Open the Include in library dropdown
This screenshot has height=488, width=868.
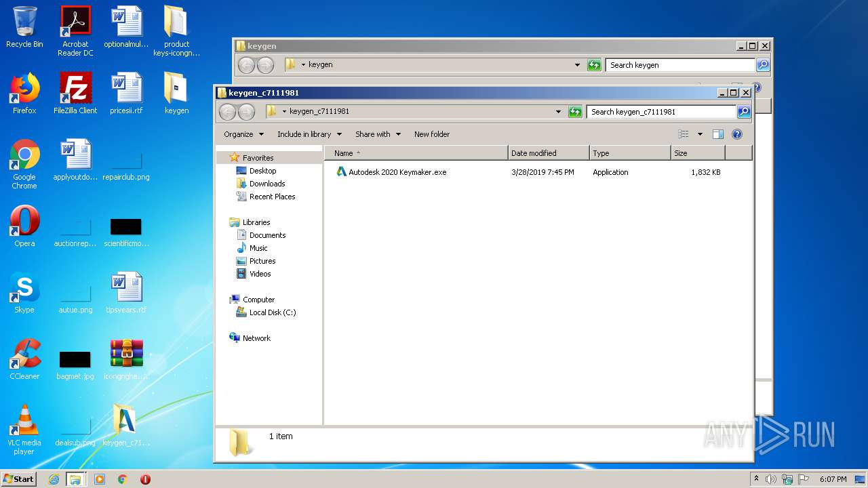tap(309, 134)
